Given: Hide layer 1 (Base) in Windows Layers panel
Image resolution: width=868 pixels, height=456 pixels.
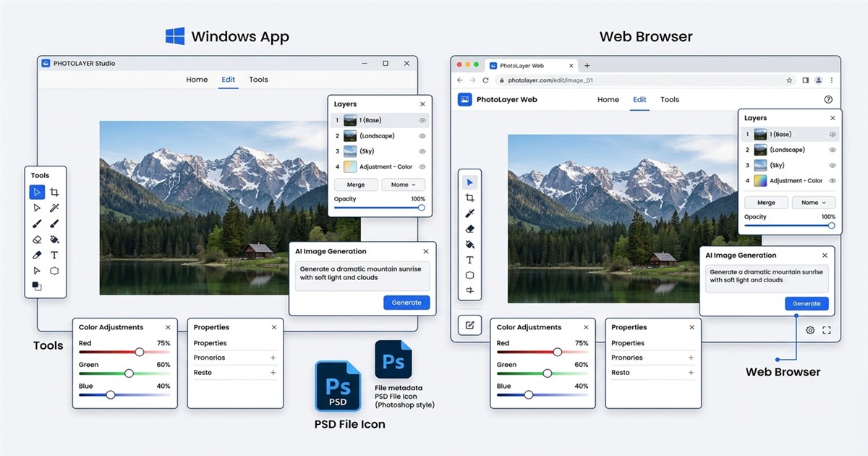Looking at the screenshot, I should 422,120.
